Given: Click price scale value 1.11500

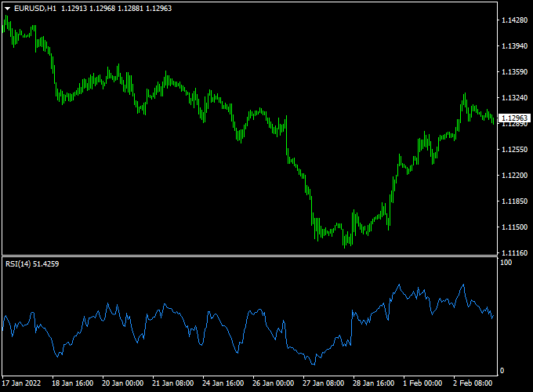Looking at the screenshot, I should tap(515, 227).
